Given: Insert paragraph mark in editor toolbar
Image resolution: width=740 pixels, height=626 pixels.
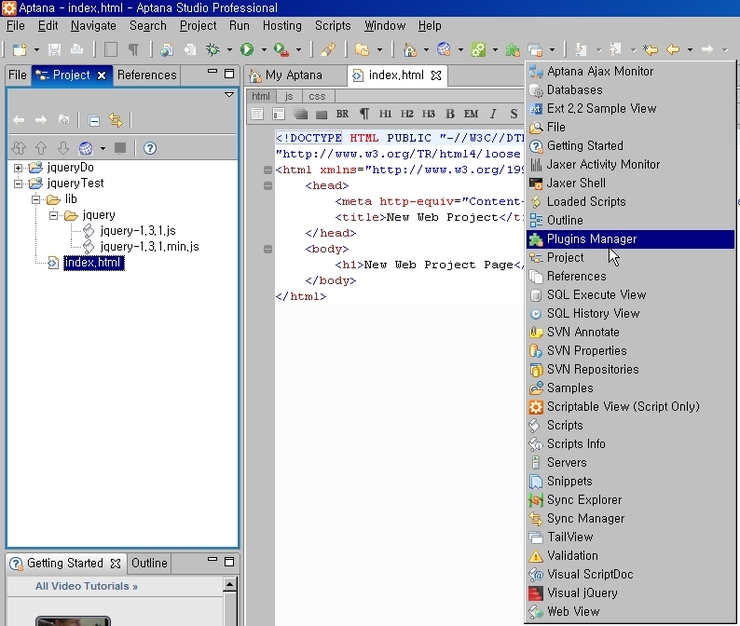Looking at the screenshot, I should 364,114.
